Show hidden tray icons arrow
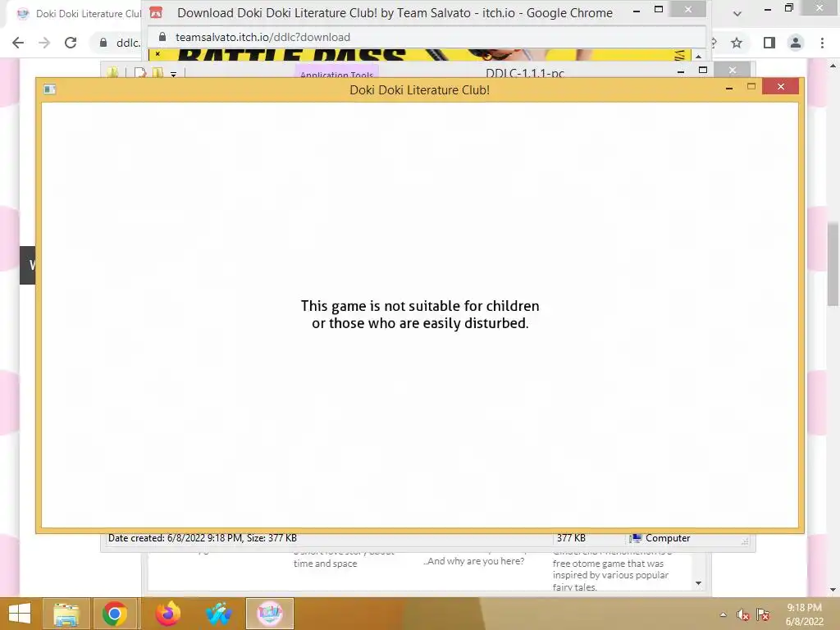Viewport: 840px width, 630px height. (723, 614)
